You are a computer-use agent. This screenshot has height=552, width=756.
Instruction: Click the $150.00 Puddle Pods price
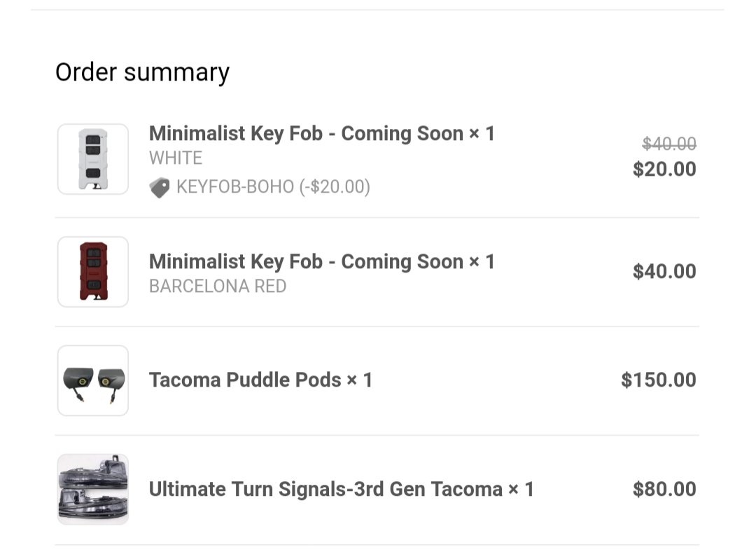point(659,380)
